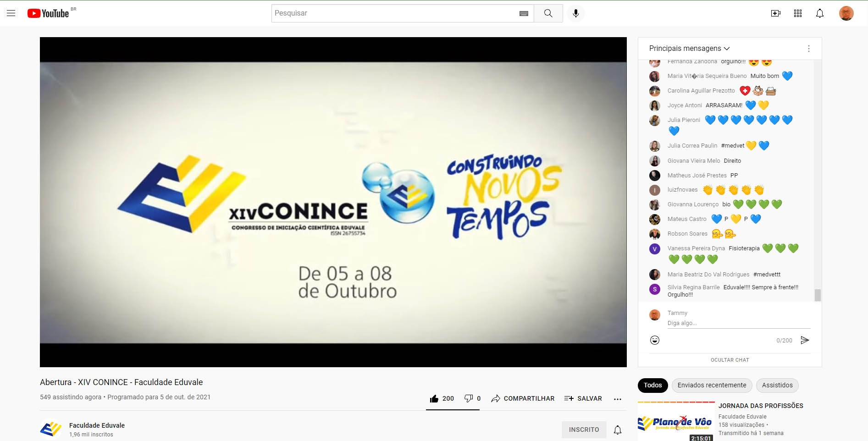
Task: Click Joyce Antoni's avatar in chat
Action: pos(655,105)
